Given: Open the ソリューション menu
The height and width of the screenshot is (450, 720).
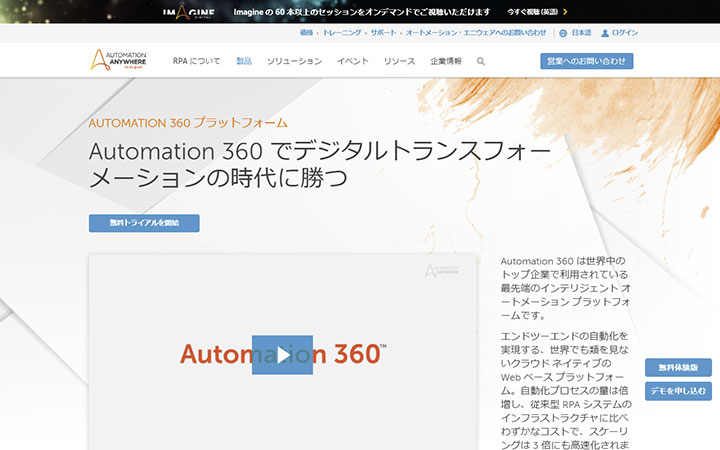Looking at the screenshot, I should tap(294, 61).
